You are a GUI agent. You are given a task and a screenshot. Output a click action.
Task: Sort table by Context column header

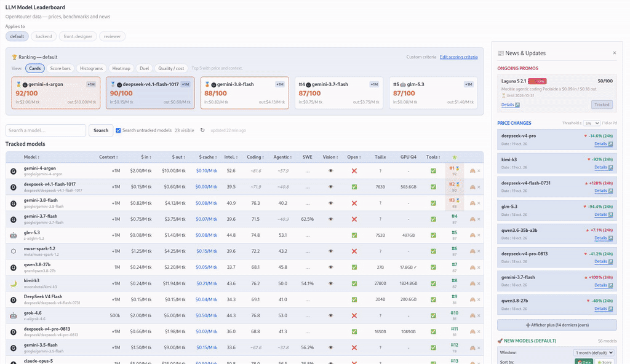tap(108, 157)
